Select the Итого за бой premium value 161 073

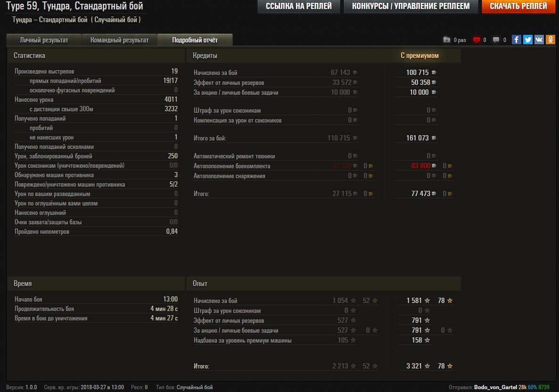pos(418,138)
